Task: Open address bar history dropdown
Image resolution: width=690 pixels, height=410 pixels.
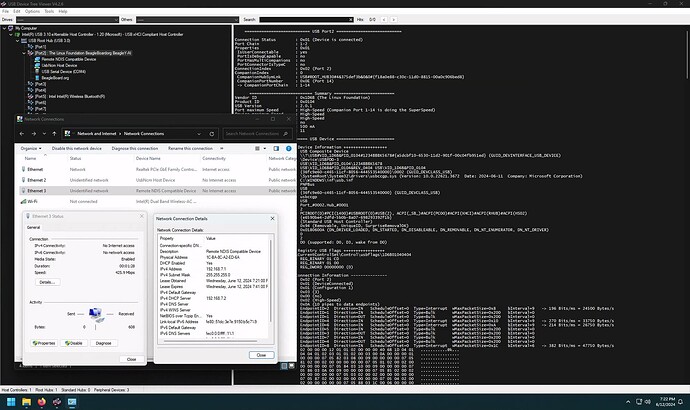Action: tap(199, 134)
